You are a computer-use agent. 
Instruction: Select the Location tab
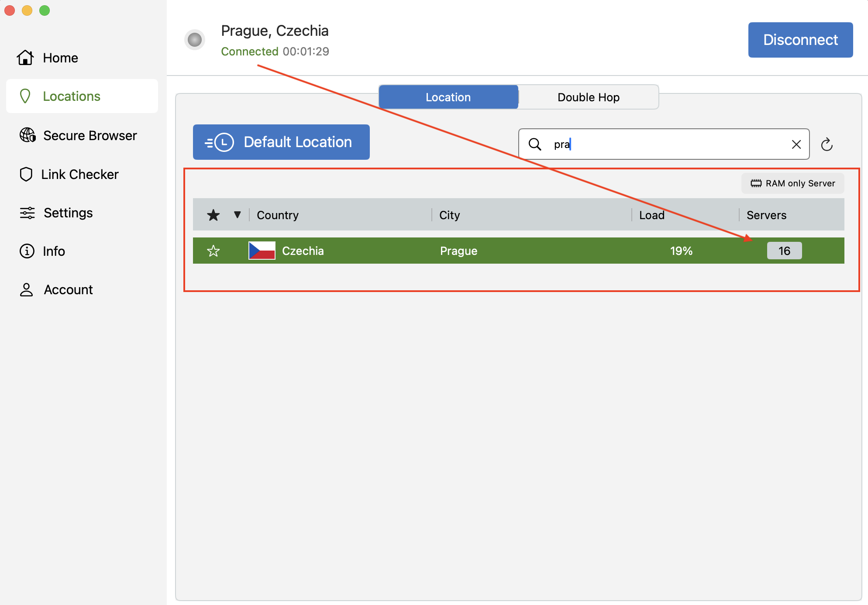pyautogui.click(x=448, y=97)
